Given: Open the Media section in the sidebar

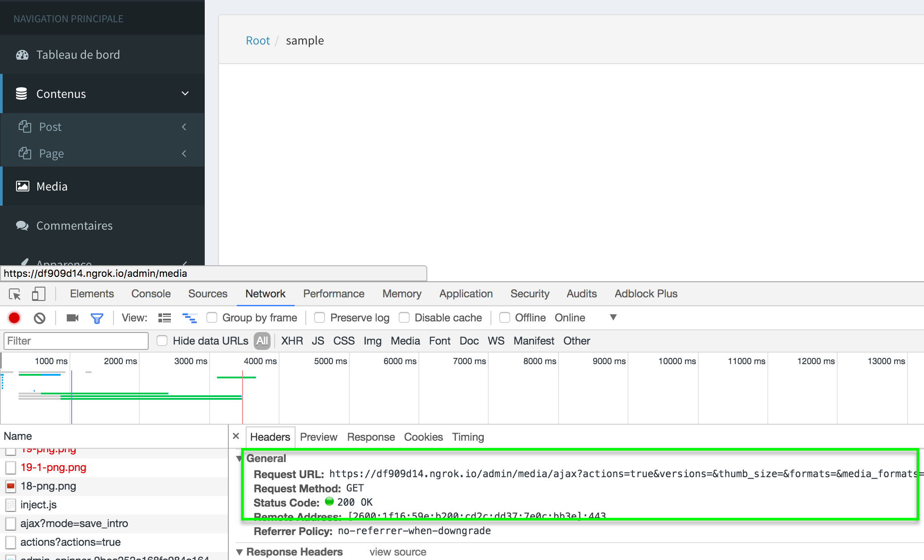Looking at the screenshot, I should (x=52, y=186).
